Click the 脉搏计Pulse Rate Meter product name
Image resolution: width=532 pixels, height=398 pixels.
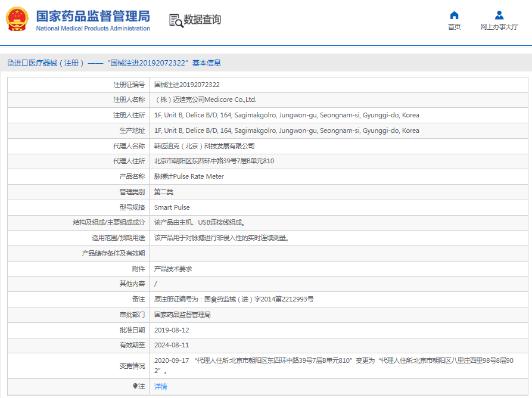[x=189, y=177]
